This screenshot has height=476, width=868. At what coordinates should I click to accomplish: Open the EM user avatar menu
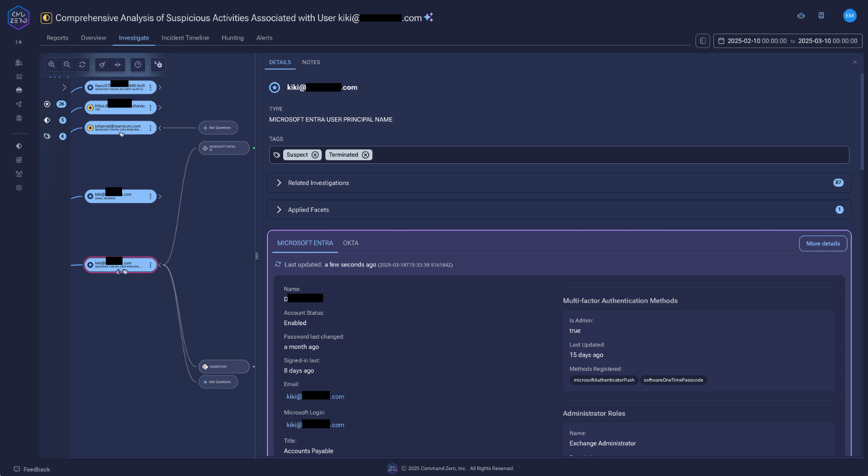[850, 16]
